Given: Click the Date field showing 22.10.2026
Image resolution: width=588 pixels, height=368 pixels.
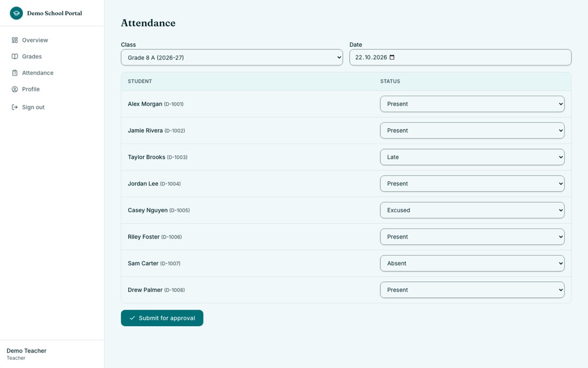Looking at the screenshot, I should click(460, 58).
